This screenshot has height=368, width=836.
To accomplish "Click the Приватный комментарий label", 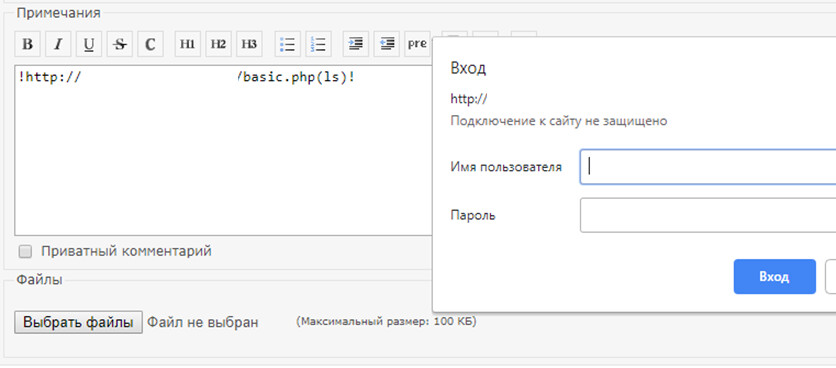I will tap(126, 251).
